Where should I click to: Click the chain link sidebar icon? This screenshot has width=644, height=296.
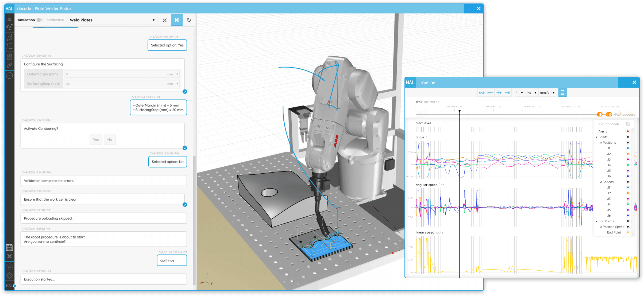point(10,65)
